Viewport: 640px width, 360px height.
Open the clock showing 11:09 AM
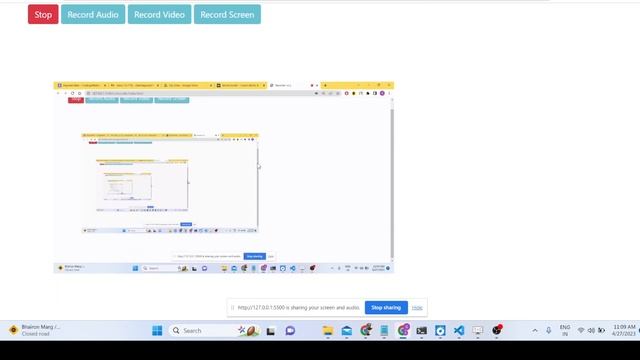[624, 331]
